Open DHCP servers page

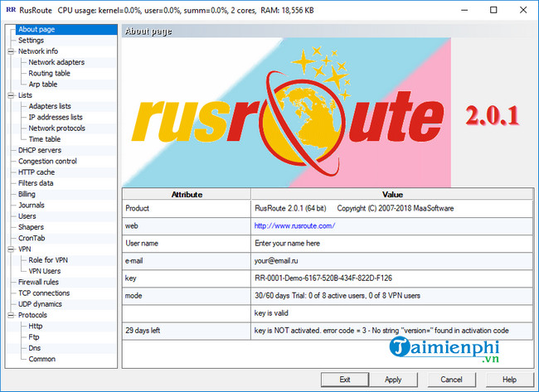(40, 150)
